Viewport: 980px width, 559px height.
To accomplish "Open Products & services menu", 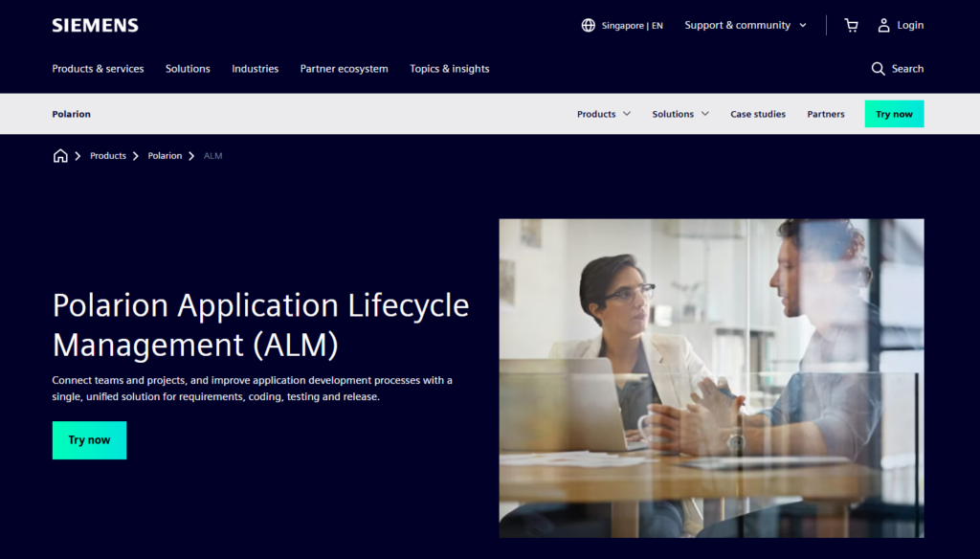I will pos(99,69).
